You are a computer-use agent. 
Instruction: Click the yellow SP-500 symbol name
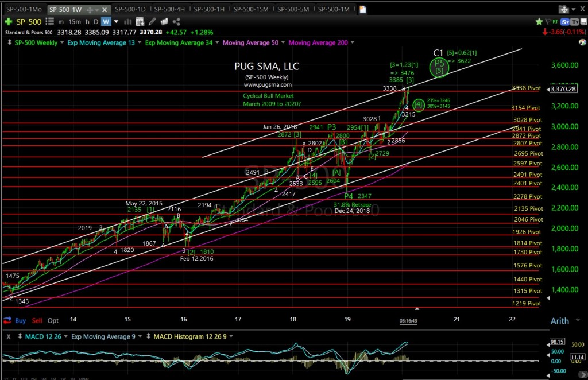pos(29,22)
